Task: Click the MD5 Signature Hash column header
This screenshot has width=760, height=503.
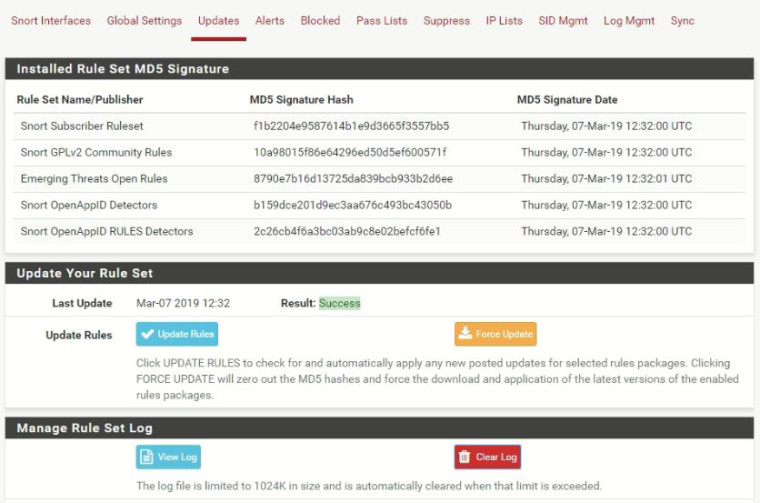Action: pos(301,100)
